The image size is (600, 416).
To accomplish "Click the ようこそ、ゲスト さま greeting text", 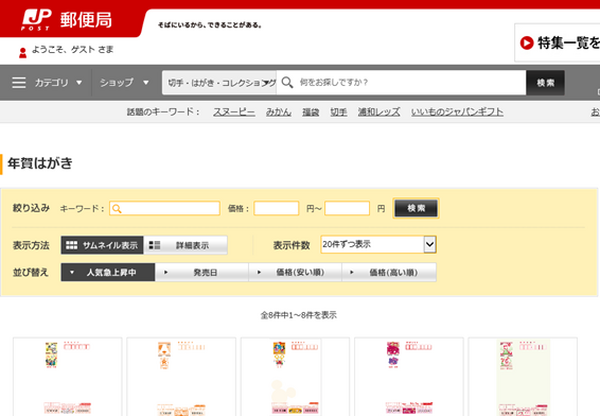I will pyautogui.click(x=72, y=50).
